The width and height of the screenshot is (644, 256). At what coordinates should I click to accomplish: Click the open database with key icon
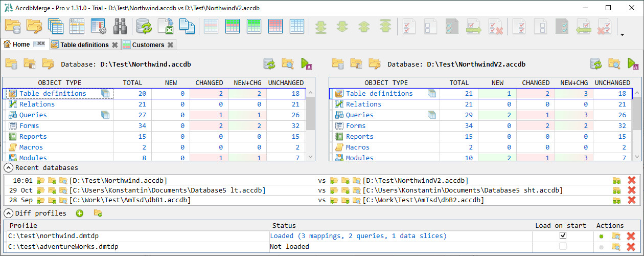click(34, 26)
